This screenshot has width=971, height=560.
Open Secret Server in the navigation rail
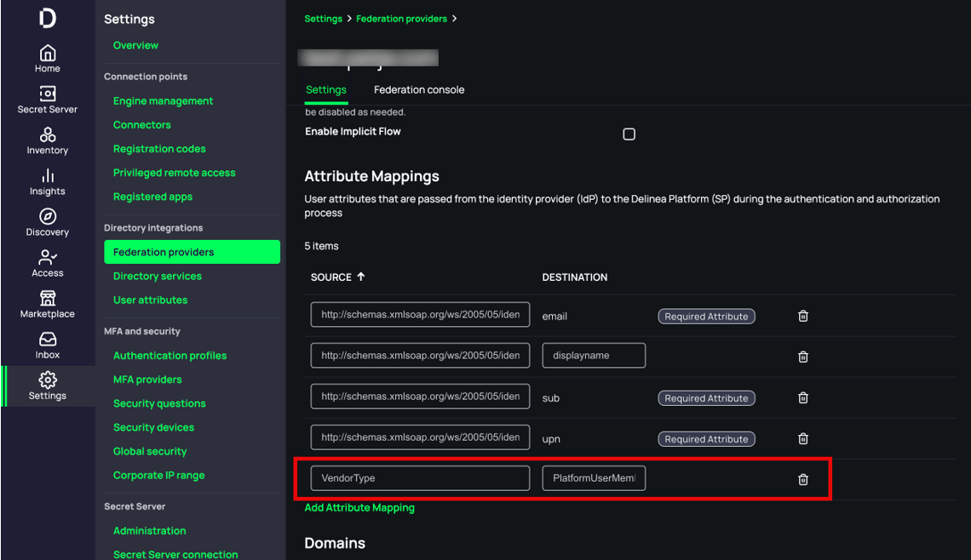click(x=48, y=100)
